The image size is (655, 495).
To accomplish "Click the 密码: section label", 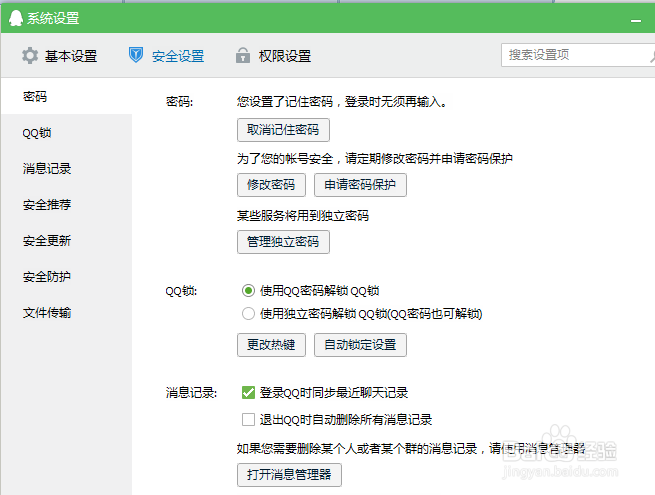I will (x=179, y=102).
